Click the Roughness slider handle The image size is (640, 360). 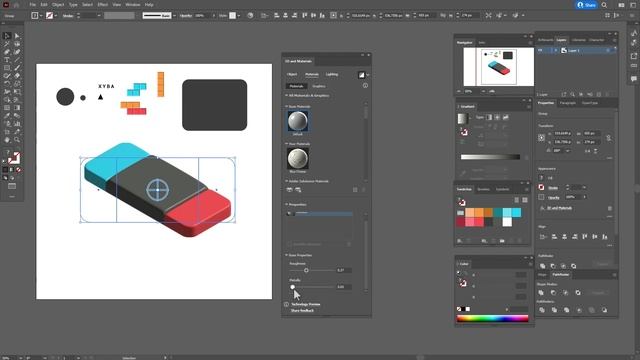pos(306,270)
